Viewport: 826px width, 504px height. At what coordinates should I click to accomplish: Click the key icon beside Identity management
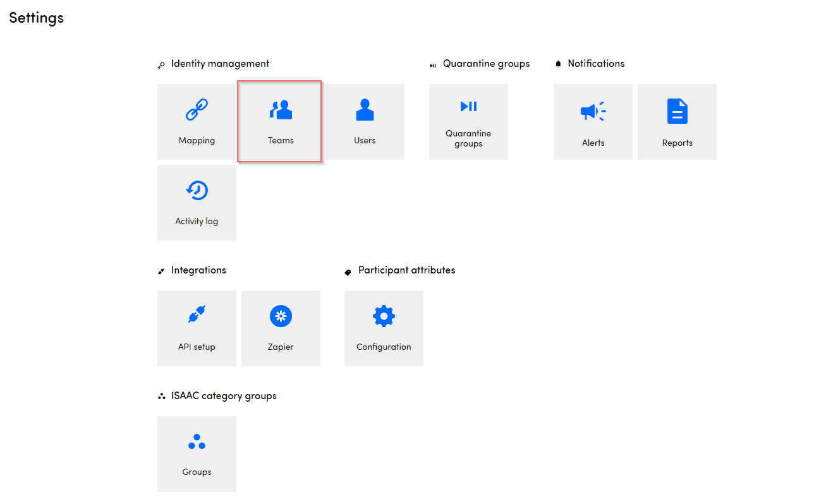click(x=161, y=65)
